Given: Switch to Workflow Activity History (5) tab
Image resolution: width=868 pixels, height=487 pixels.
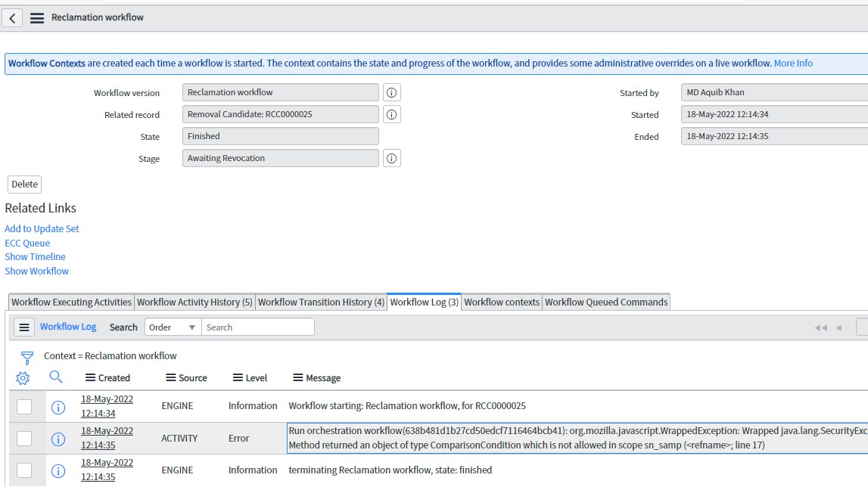Looking at the screenshot, I should 194,302.
